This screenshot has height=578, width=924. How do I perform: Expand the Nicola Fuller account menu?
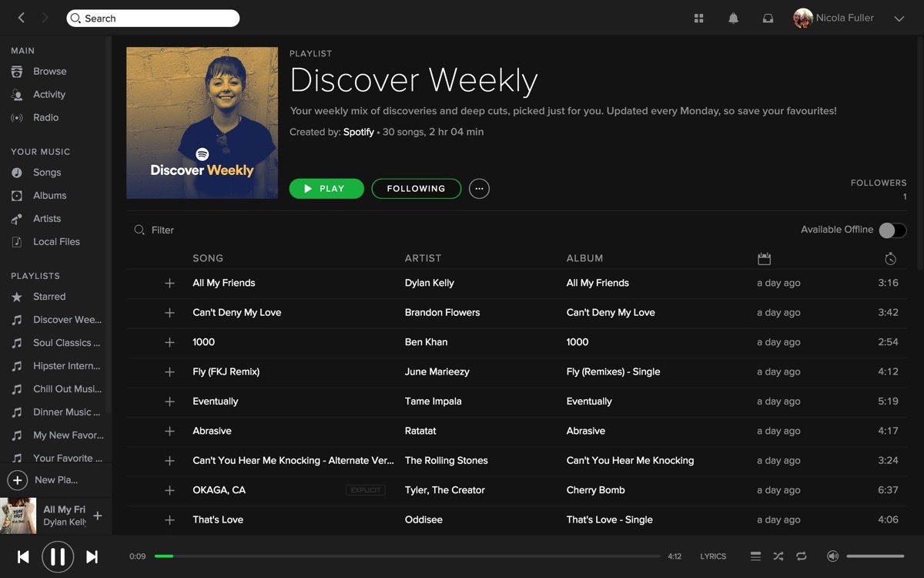pyautogui.click(x=899, y=18)
